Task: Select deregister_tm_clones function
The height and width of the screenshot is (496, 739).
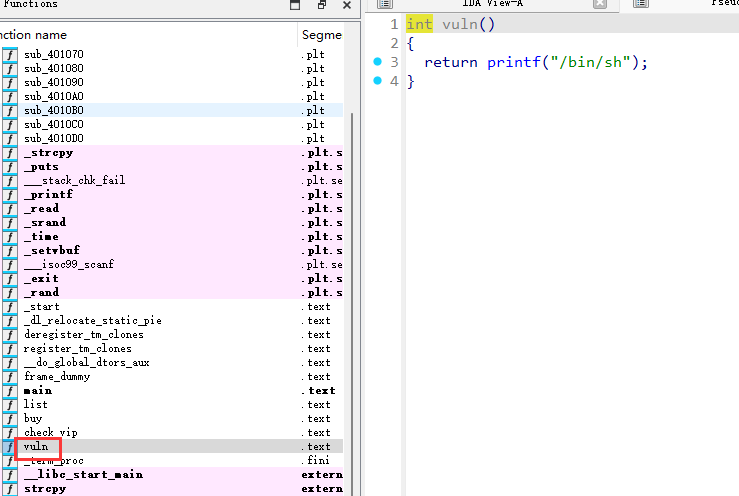Action: pos(172,334)
